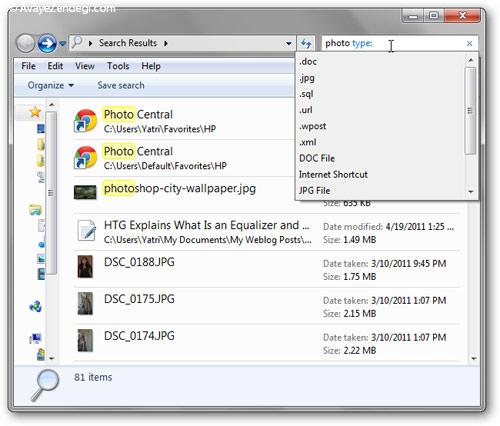Viewport: 500px width, 426px height.
Task: Select the photoshop-city-wallpaper.jpg thumbnail
Action: coord(85,192)
